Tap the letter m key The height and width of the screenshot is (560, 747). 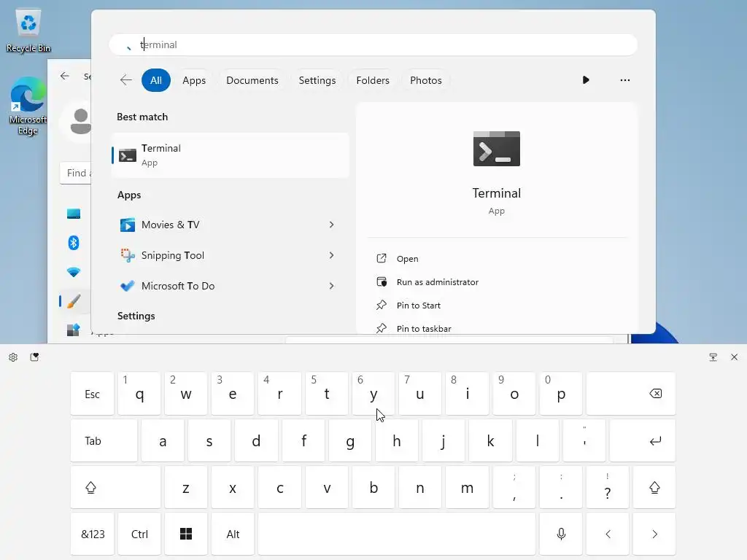click(x=467, y=487)
